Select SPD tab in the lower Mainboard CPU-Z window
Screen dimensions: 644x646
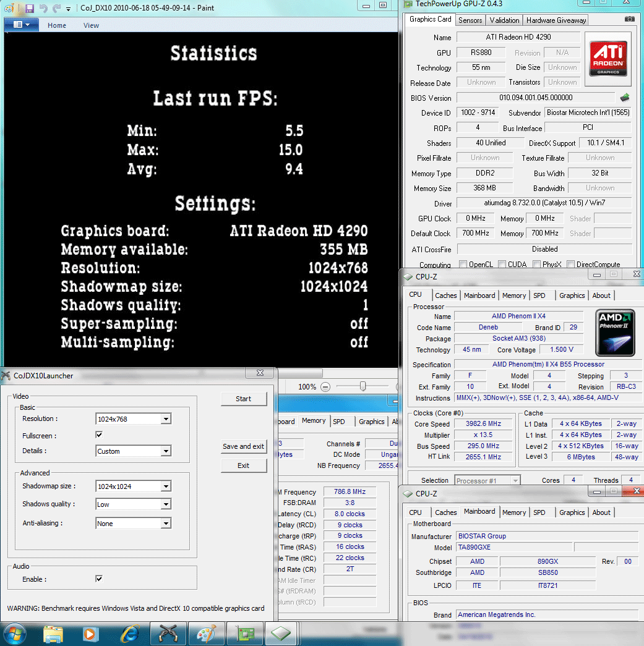[x=539, y=512]
